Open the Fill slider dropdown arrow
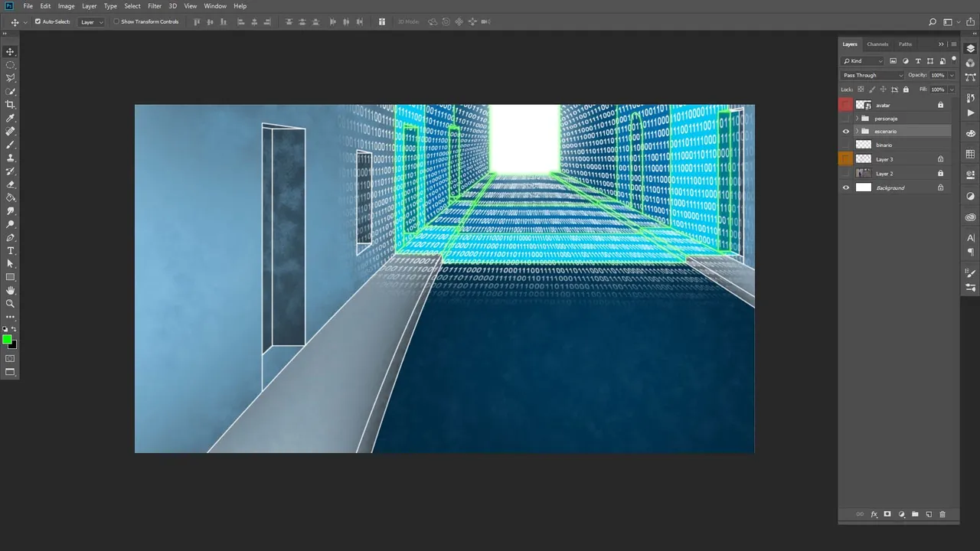 952,90
